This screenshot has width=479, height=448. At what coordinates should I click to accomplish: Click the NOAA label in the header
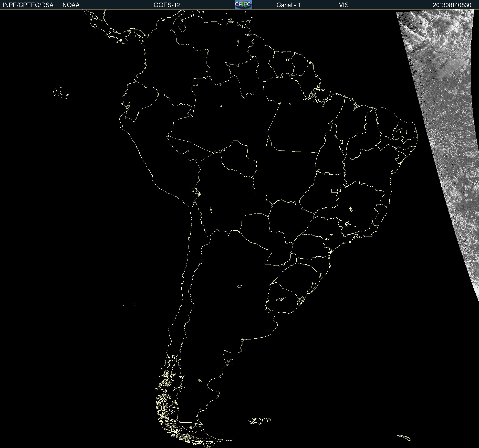(x=71, y=5)
